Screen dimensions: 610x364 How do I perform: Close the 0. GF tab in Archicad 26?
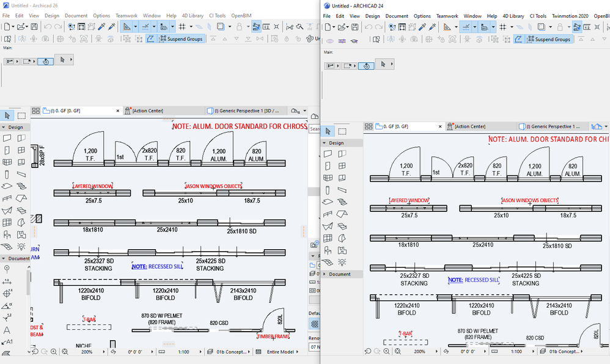118,111
